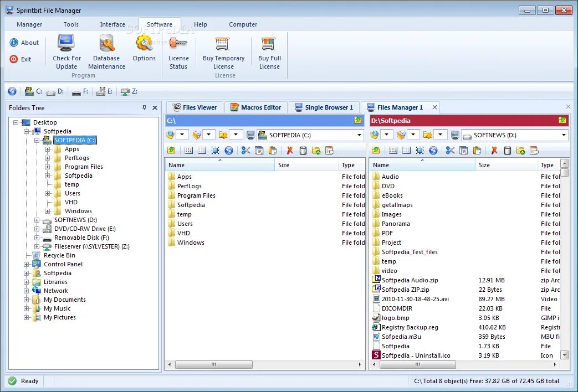Click the New Folder icon in C:\ pane
The width and height of the screenshot is (578, 392).
click(316, 150)
